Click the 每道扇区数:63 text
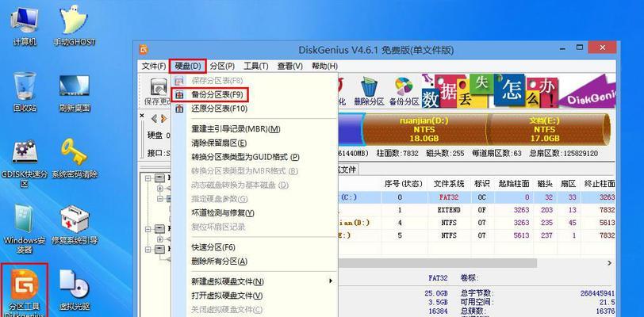Viewport: 644px width, 317px height. pos(496,154)
